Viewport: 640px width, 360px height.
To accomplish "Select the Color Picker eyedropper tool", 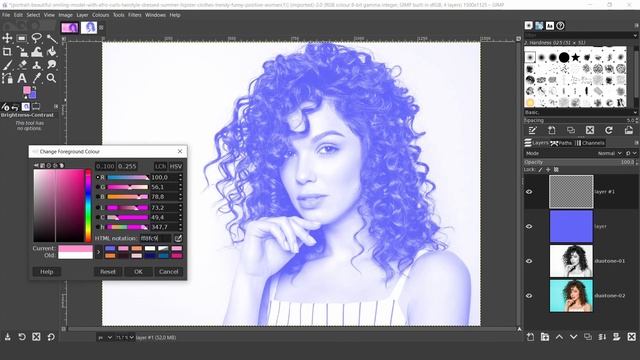I will (36, 78).
